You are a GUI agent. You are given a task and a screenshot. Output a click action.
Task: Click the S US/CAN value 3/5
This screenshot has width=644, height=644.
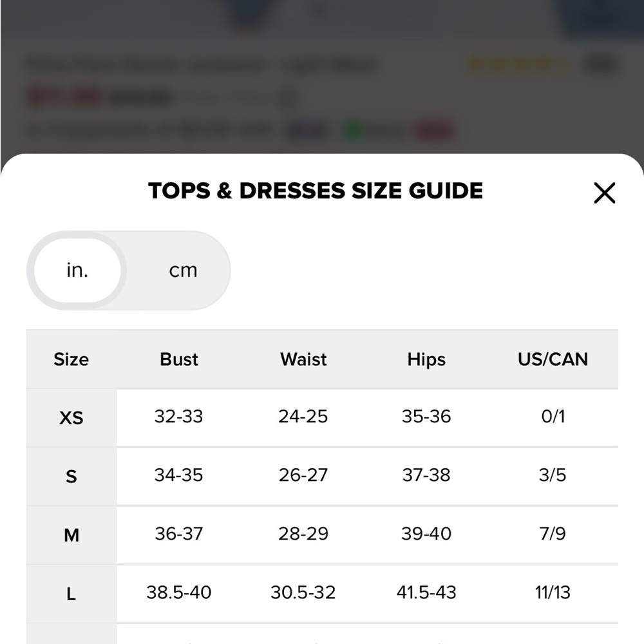pos(553,475)
